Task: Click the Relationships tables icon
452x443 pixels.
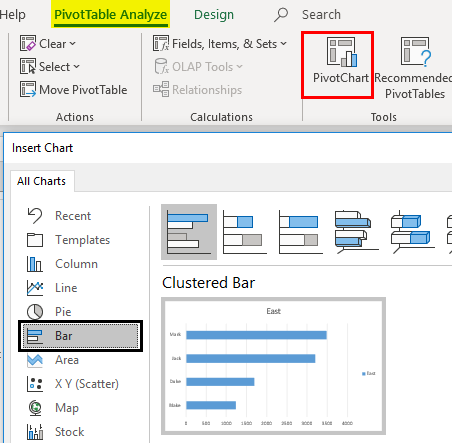Action: (x=161, y=89)
